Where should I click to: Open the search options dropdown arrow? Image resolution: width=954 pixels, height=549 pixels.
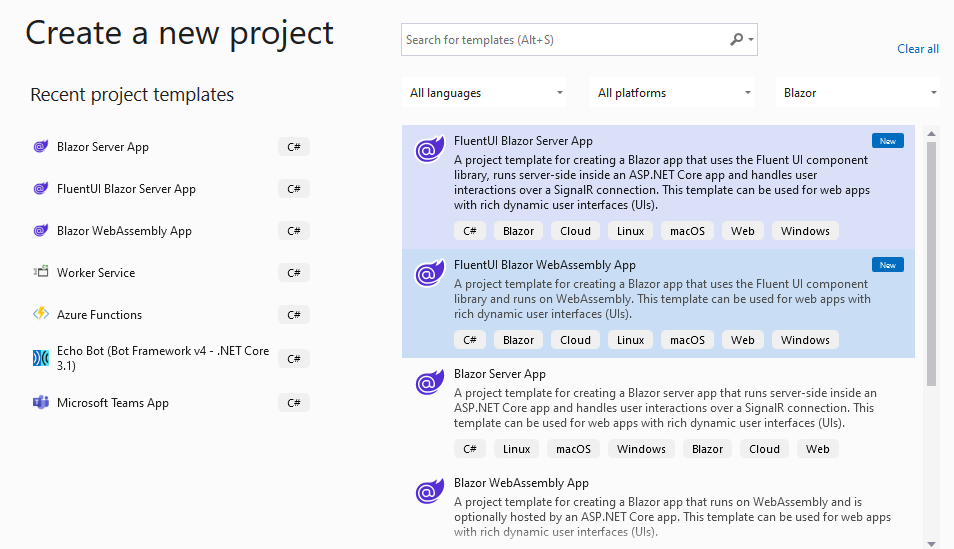click(751, 40)
